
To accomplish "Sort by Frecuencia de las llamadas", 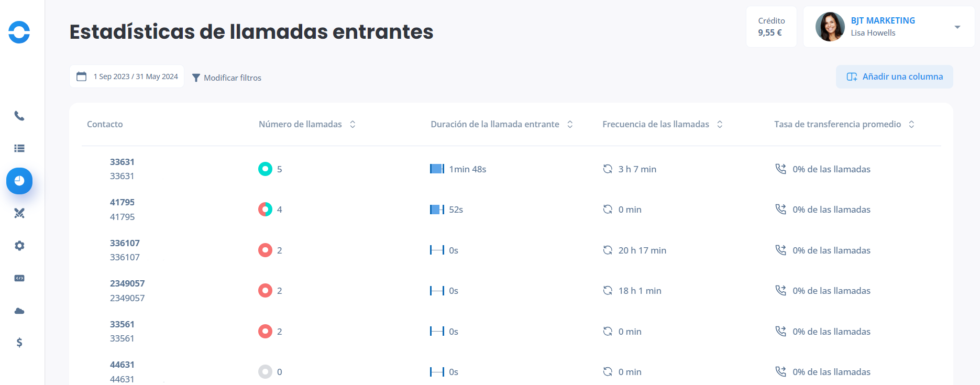I will click(720, 124).
